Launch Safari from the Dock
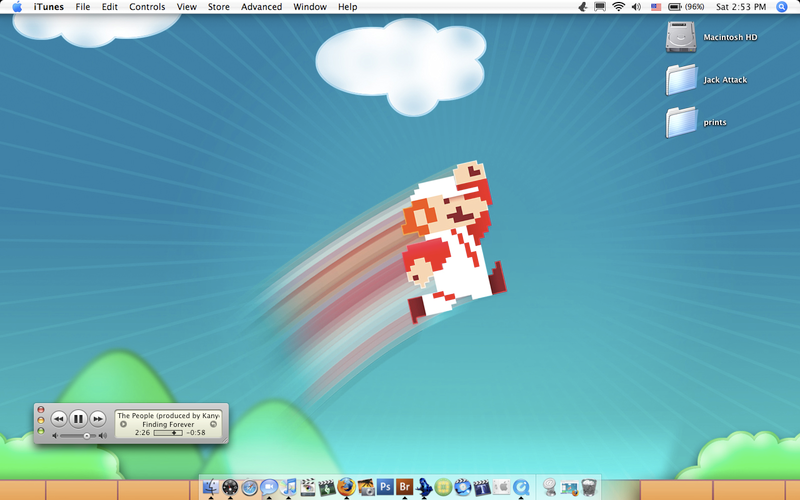This screenshot has height=500, width=800. tap(249, 487)
